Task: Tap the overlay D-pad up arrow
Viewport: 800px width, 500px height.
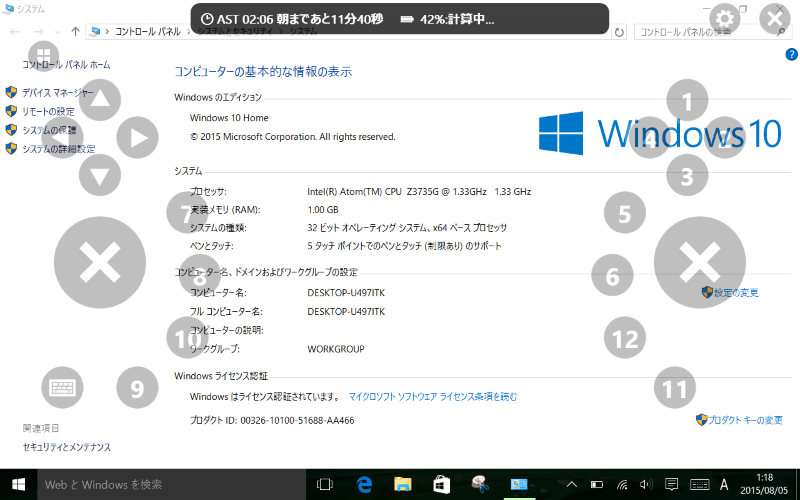Action: tap(100, 99)
